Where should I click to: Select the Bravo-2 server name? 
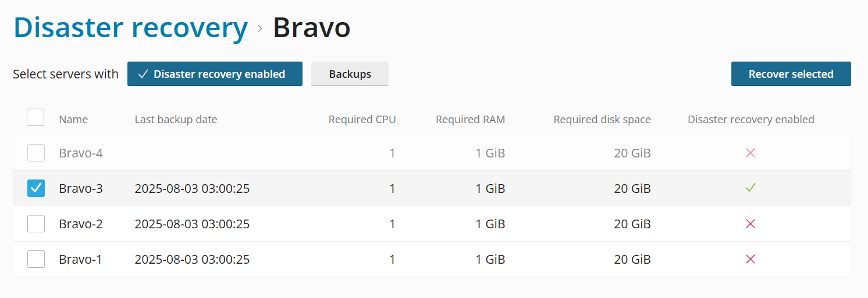[x=81, y=224]
